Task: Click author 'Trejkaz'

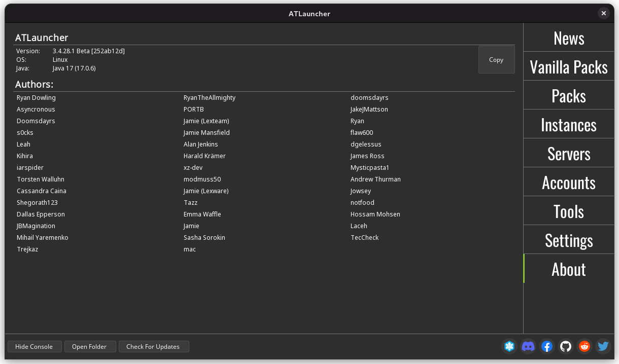Action: click(27, 249)
